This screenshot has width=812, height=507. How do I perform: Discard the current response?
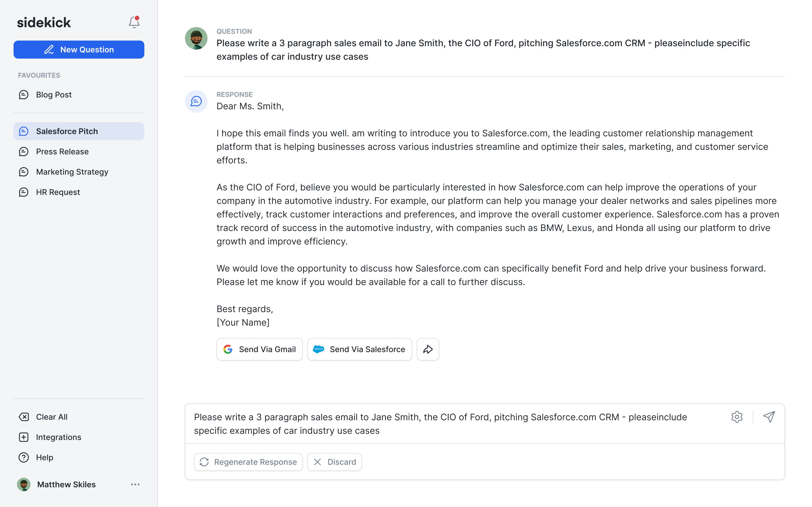335,462
